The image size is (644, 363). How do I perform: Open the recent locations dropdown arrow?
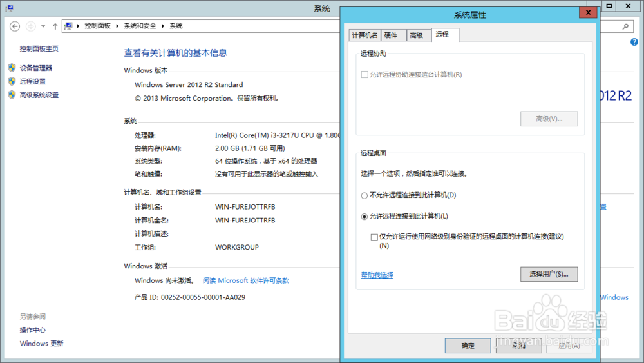click(43, 26)
